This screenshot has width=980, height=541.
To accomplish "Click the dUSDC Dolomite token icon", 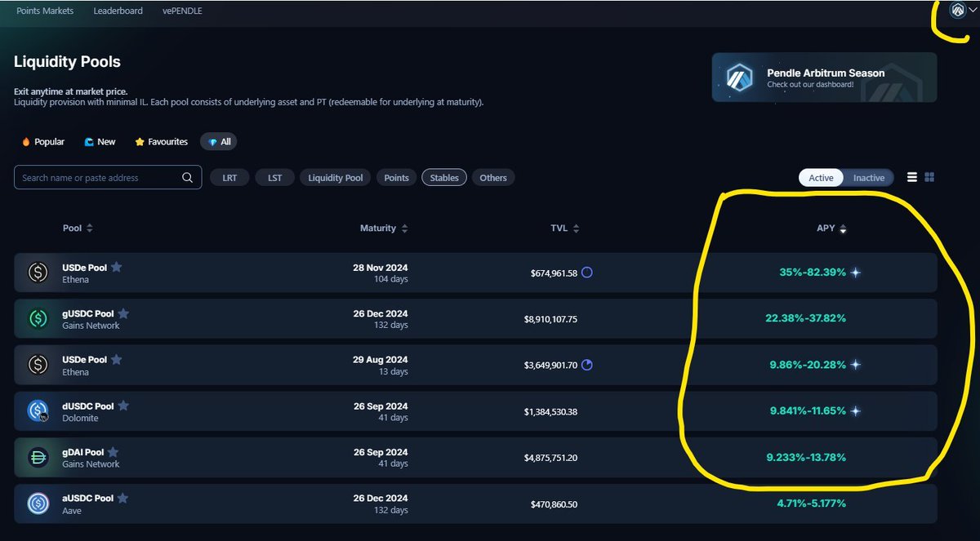I will coord(38,411).
